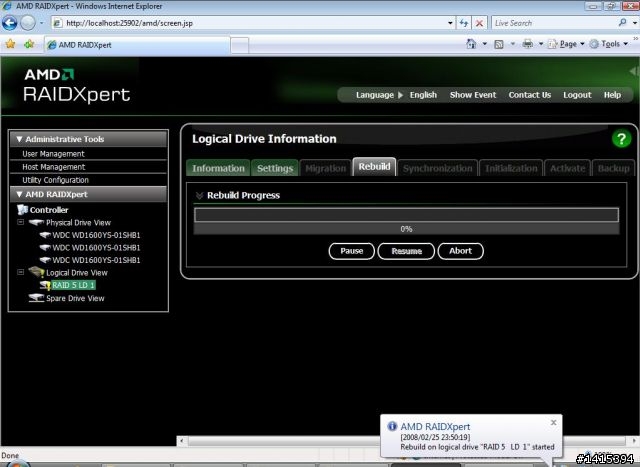
Task: Select the second WDC WD1600YS-01SHB1 drive
Action: [96, 247]
